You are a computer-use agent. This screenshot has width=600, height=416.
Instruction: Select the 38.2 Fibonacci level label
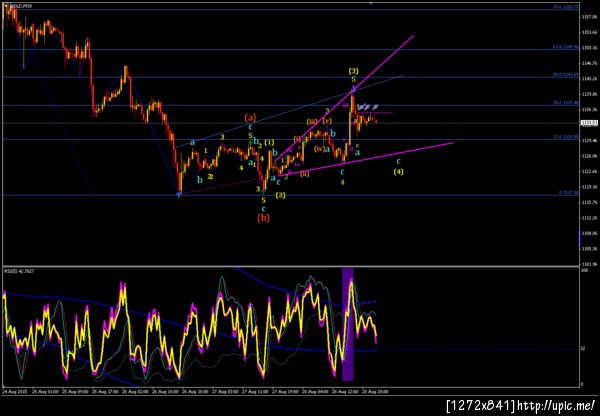[x=566, y=103]
